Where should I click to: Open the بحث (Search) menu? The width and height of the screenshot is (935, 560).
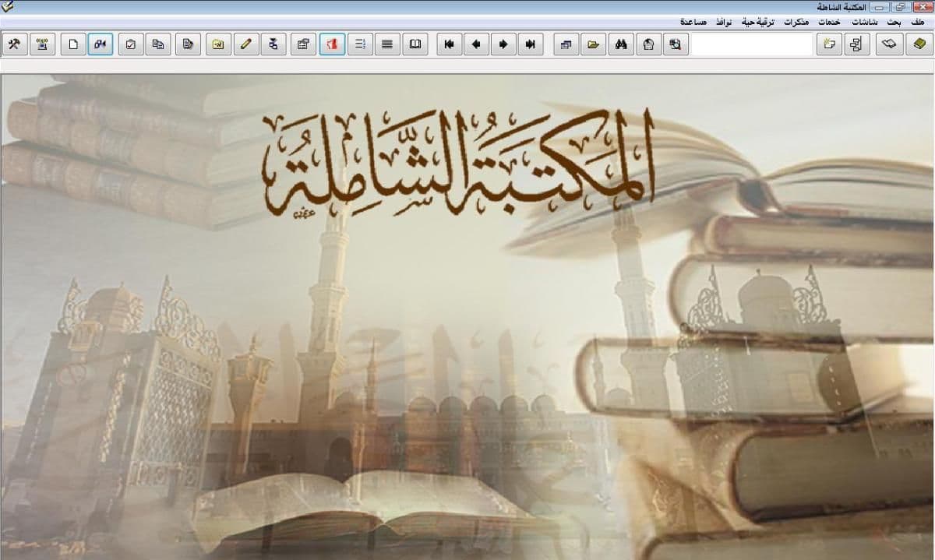click(894, 23)
